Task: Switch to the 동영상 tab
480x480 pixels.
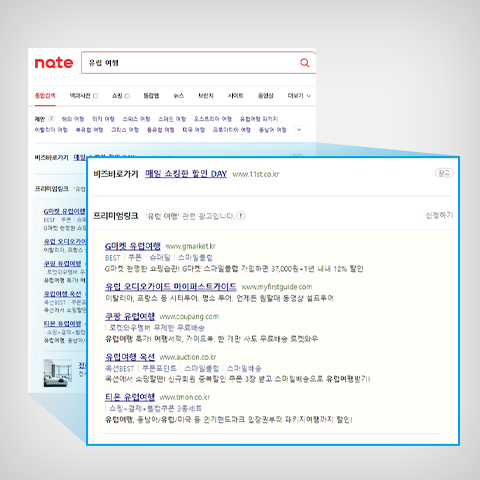Action: pyautogui.click(x=266, y=96)
